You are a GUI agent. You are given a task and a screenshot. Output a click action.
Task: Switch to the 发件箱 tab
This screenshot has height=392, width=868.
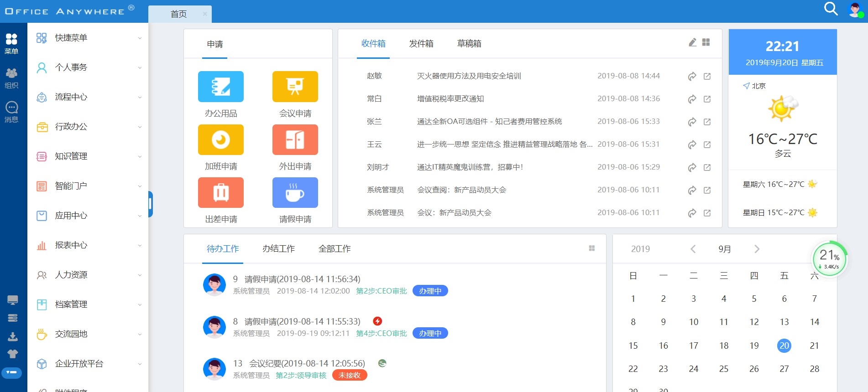(421, 44)
